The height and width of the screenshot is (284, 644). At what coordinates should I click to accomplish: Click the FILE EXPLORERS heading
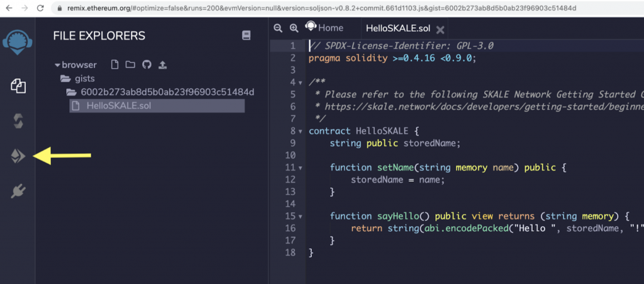click(99, 36)
